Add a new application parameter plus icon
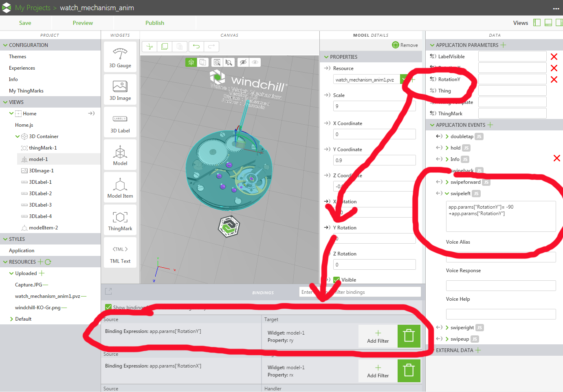This screenshot has height=392, width=563. point(503,45)
